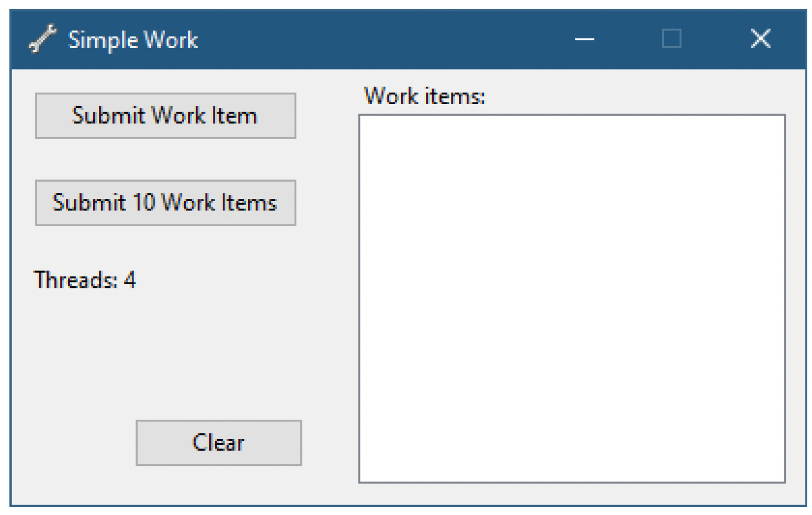Minimize the Simple Work window
812x515 pixels.
click(x=584, y=39)
